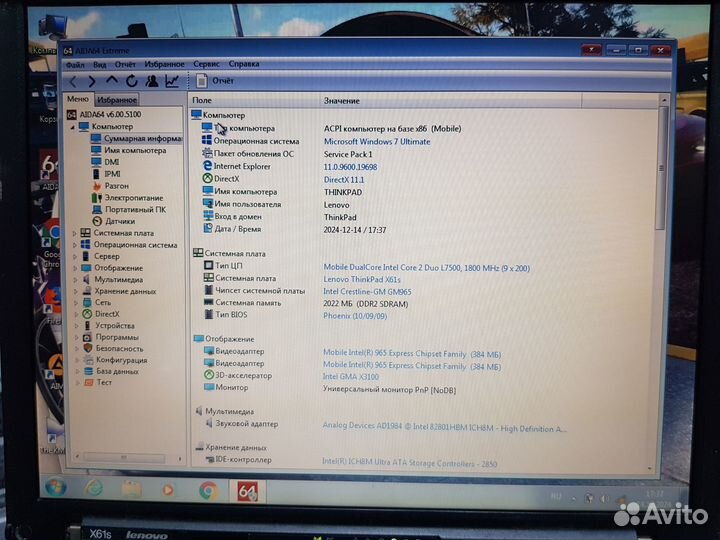
Task: Expand the Отображение tree node
Action: [74, 268]
